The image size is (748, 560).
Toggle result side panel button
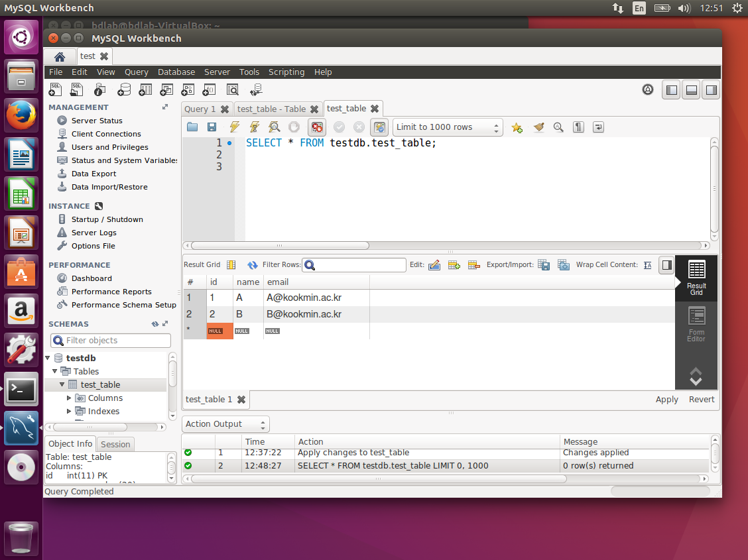[x=667, y=265]
